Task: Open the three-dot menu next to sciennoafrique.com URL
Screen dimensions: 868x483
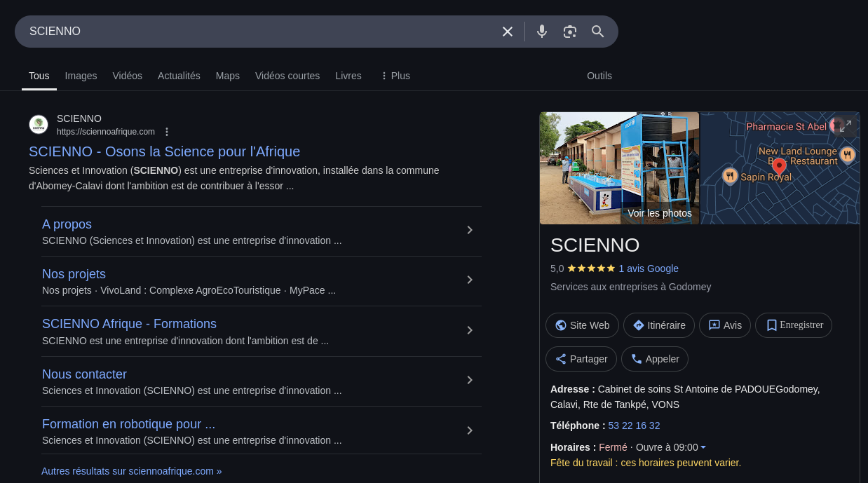Action: pyautogui.click(x=167, y=132)
